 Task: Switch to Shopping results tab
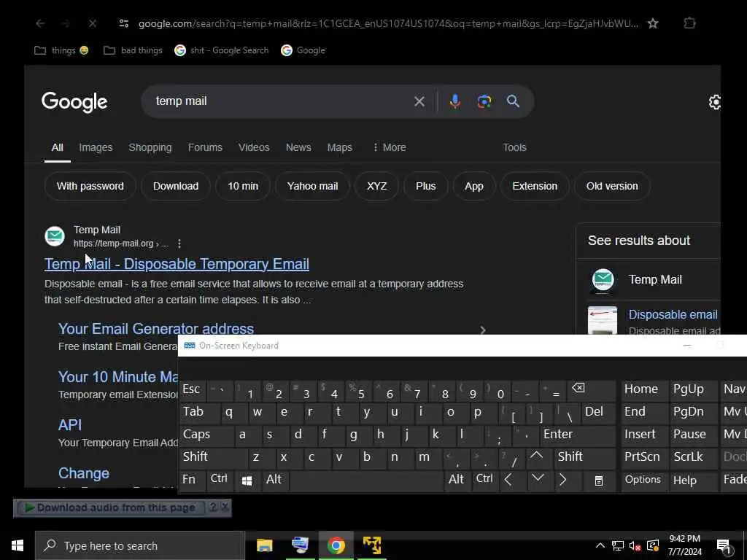pos(150,147)
